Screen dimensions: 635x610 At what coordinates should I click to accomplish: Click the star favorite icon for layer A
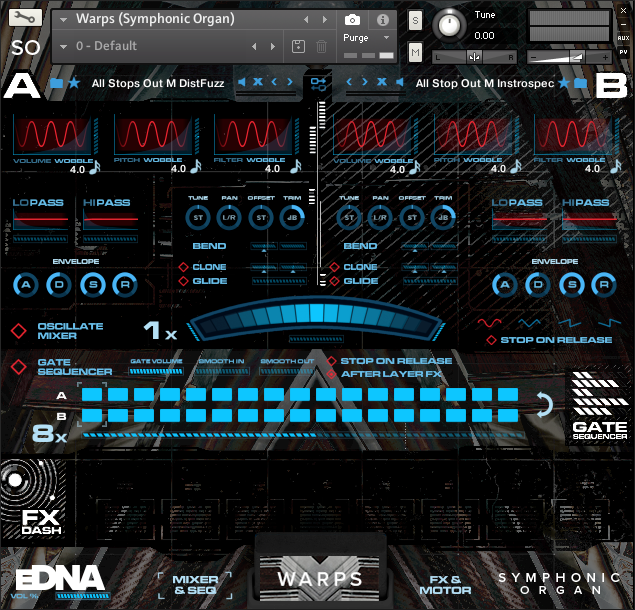(74, 83)
